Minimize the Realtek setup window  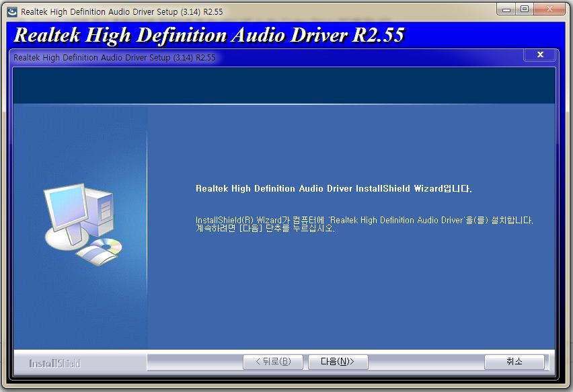pyautogui.click(x=506, y=9)
